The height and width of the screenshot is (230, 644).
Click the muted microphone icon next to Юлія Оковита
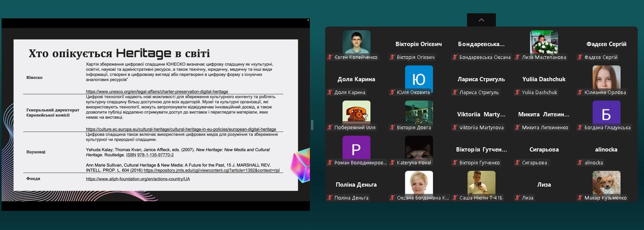pyautogui.click(x=392, y=93)
